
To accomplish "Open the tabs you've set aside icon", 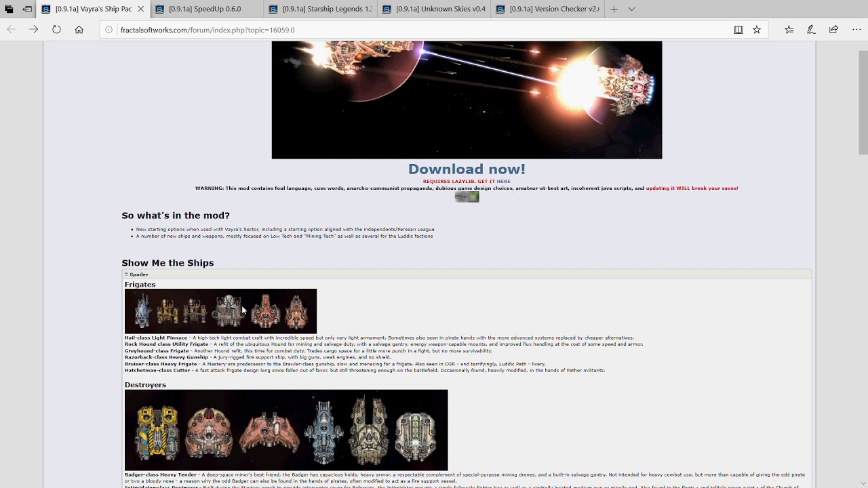I will pos(9,9).
